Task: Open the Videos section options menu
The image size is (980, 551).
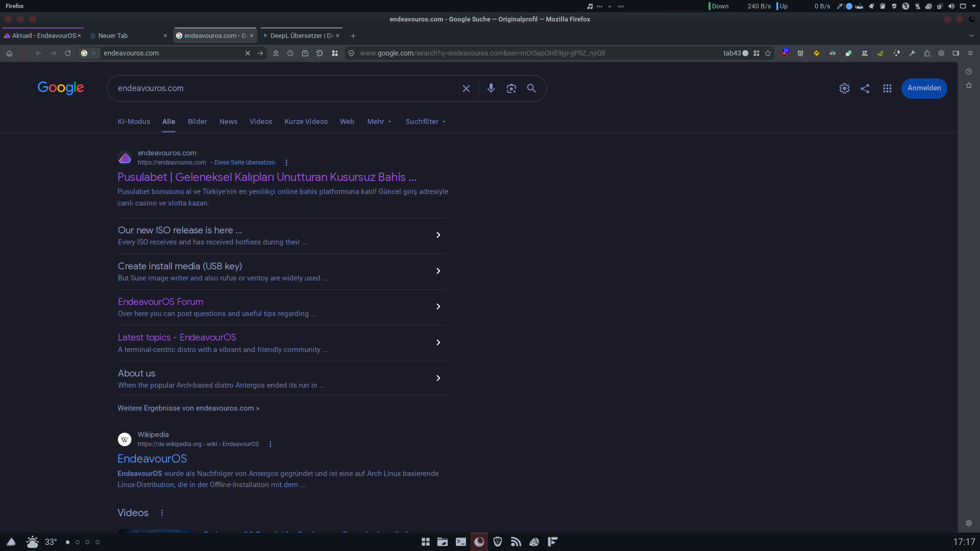Action: tap(162, 513)
